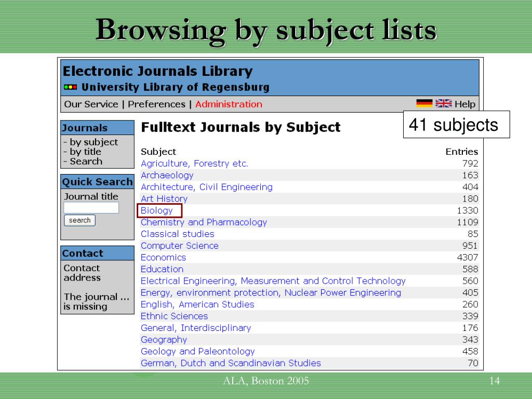Image resolution: width=532 pixels, height=399 pixels.
Task: Click the Electronic Journals Library heading
Action: pos(158,71)
